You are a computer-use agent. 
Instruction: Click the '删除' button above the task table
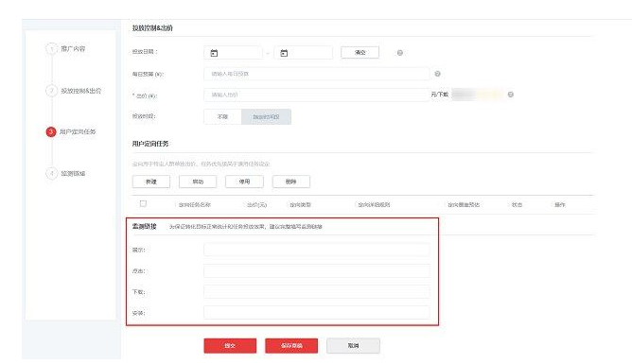(291, 182)
